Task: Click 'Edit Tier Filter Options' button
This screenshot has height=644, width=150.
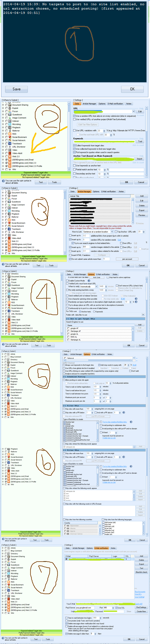Action: (x=88, y=124)
